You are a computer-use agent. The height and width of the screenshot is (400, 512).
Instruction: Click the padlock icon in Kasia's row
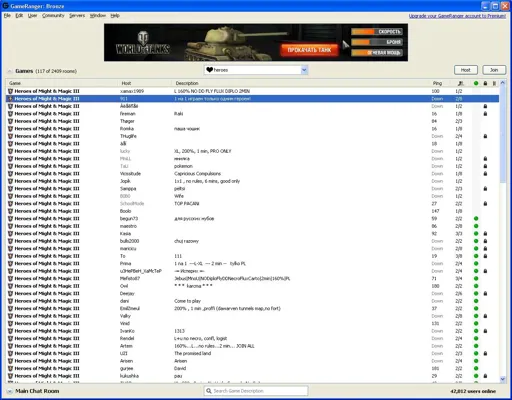[485, 234]
